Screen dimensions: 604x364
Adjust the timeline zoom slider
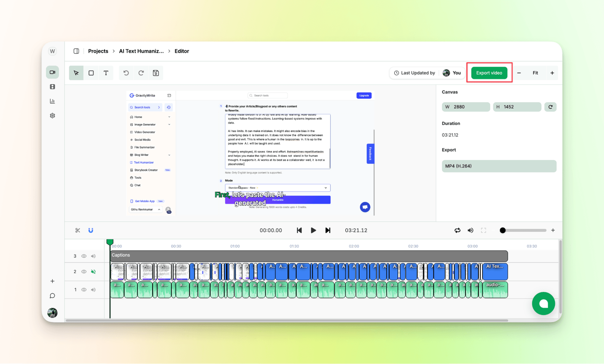click(x=502, y=230)
